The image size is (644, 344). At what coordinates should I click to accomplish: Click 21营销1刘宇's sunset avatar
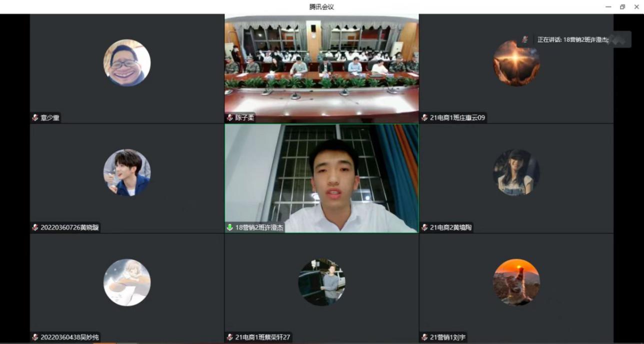(516, 282)
